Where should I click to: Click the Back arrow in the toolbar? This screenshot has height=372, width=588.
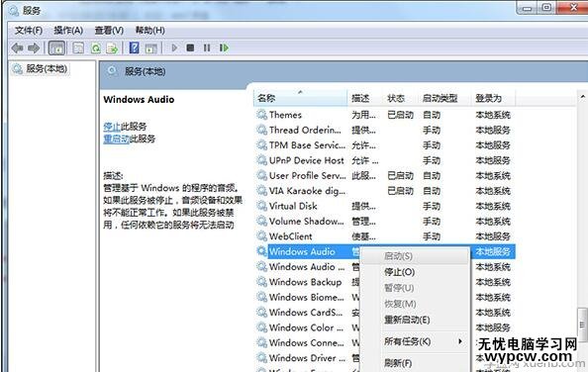click(17, 47)
